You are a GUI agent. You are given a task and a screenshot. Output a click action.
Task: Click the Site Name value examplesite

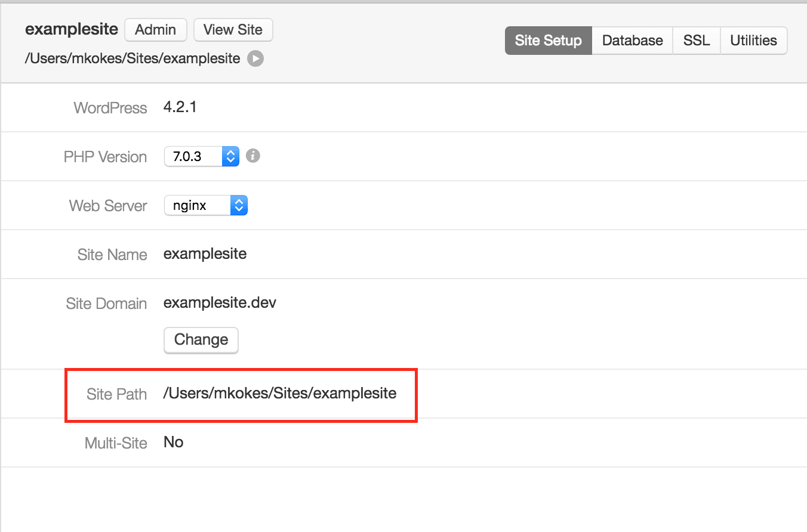click(x=205, y=254)
